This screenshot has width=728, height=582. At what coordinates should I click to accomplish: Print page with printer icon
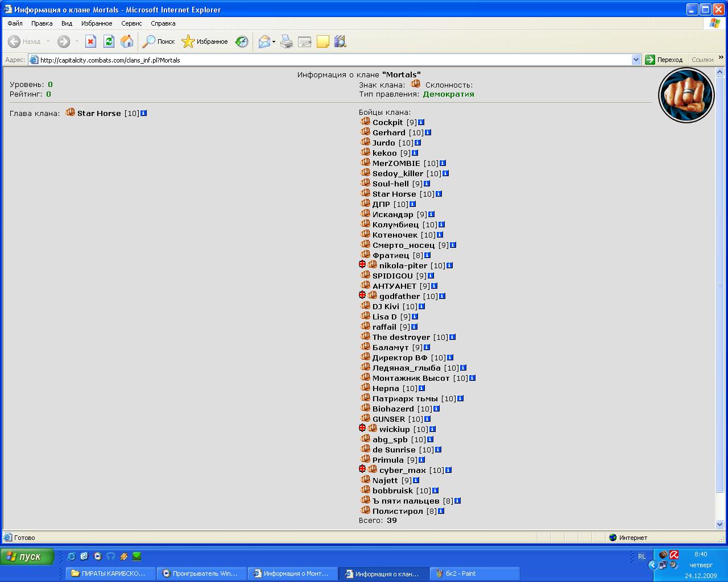pyautogui.click(x=287, y=41)
